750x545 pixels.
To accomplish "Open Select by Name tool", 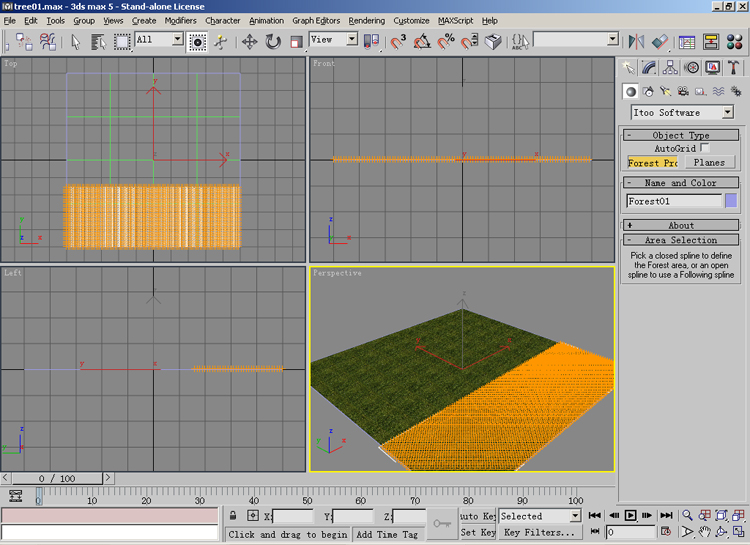I will [x=99, y=42].
